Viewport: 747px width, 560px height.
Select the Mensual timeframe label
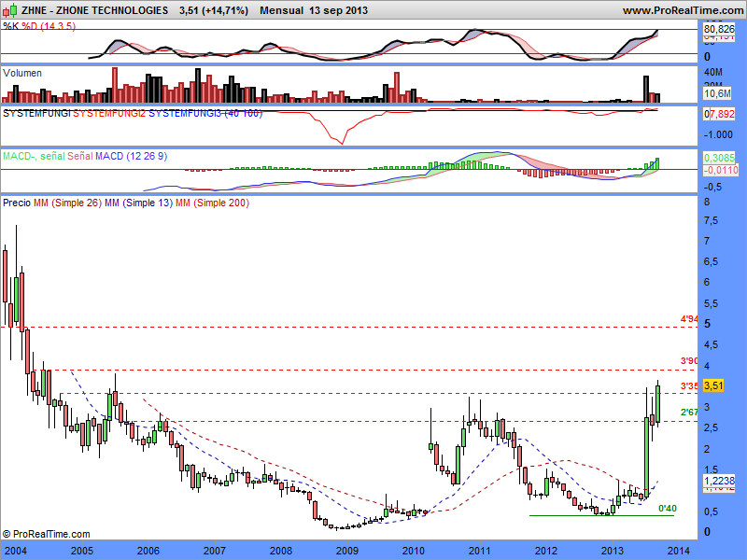pos(281,10)
